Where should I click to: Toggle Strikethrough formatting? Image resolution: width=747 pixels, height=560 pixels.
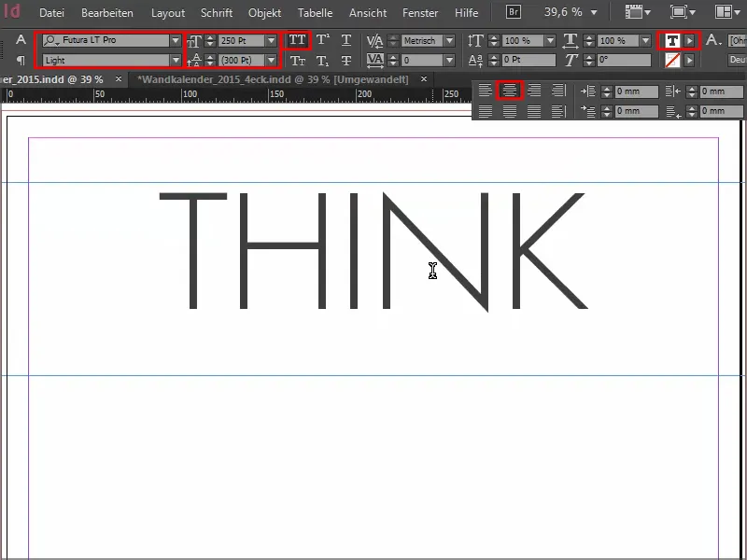[x=346, y=61]
